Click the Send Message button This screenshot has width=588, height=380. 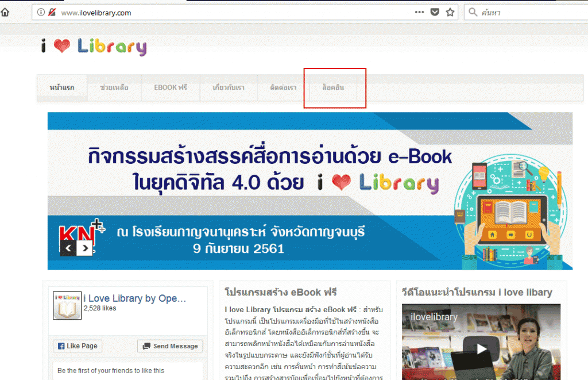tap(170, 346)
